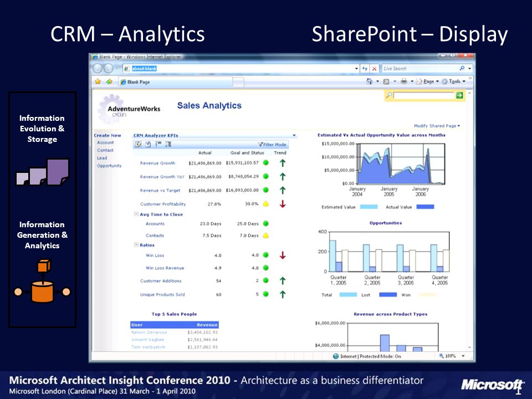
Task: Click the page search text box in yellow bar
Action: tap(423, 95)
